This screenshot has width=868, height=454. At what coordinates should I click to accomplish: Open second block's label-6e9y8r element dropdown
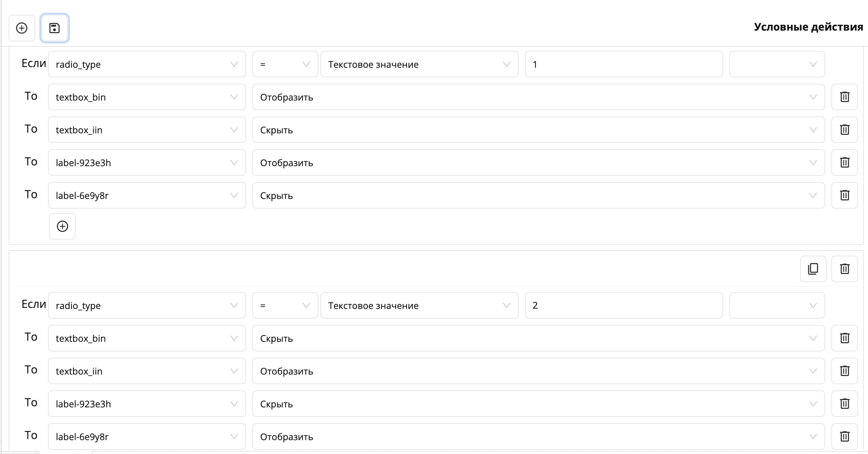point(147,437)
